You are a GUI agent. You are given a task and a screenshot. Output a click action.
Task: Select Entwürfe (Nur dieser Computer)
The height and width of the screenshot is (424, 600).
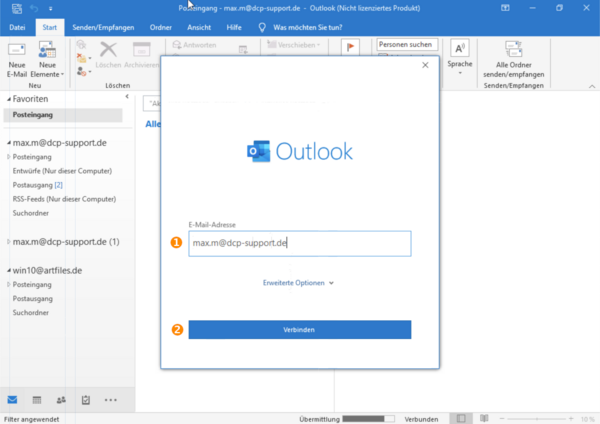(x=62, y=171)
